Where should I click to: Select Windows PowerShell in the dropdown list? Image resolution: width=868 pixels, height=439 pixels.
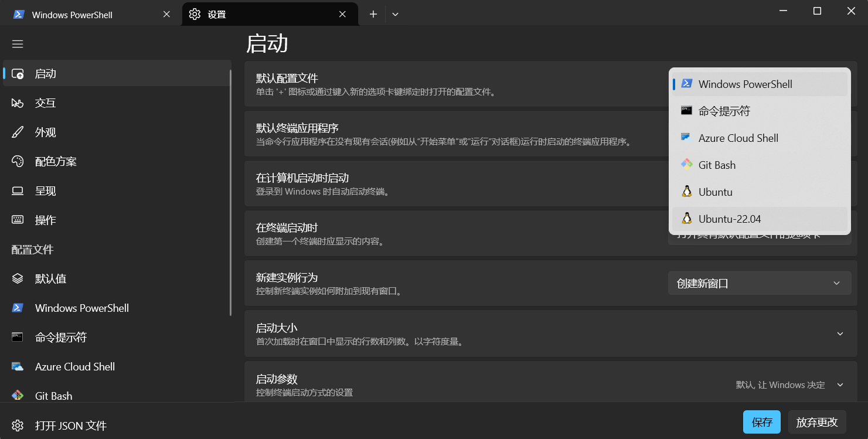pyautogui.click(x=745, y=84)
